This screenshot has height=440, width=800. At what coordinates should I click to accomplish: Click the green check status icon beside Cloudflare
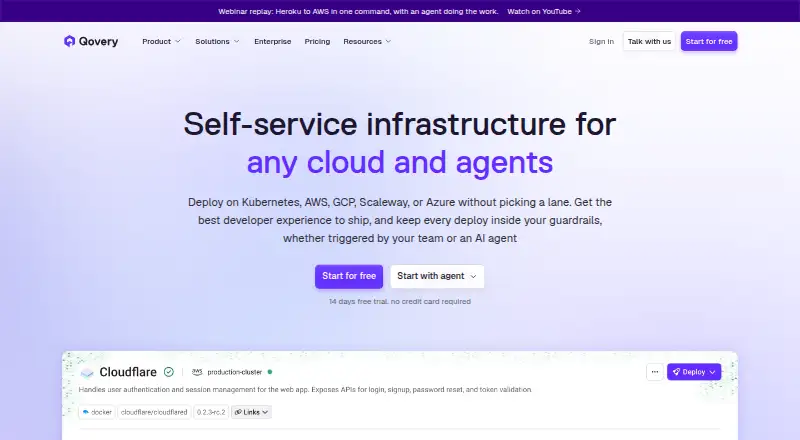tap(169, 372)
